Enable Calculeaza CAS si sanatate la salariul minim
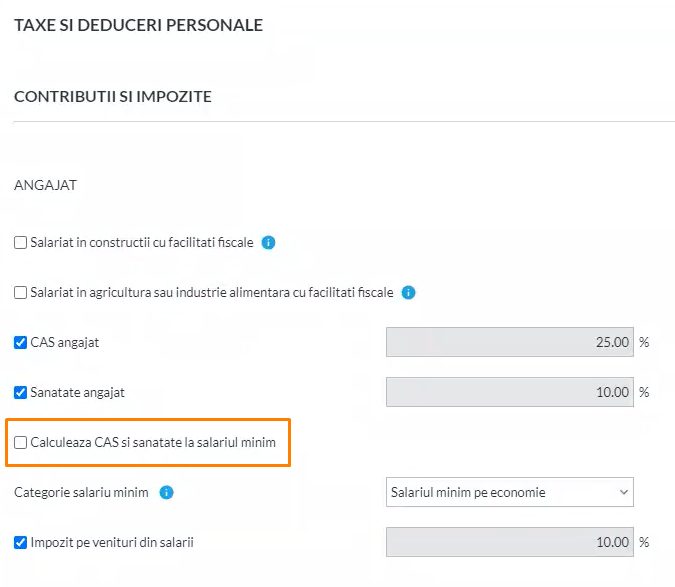This screenshot has height=587, width=675. point(20,442)
